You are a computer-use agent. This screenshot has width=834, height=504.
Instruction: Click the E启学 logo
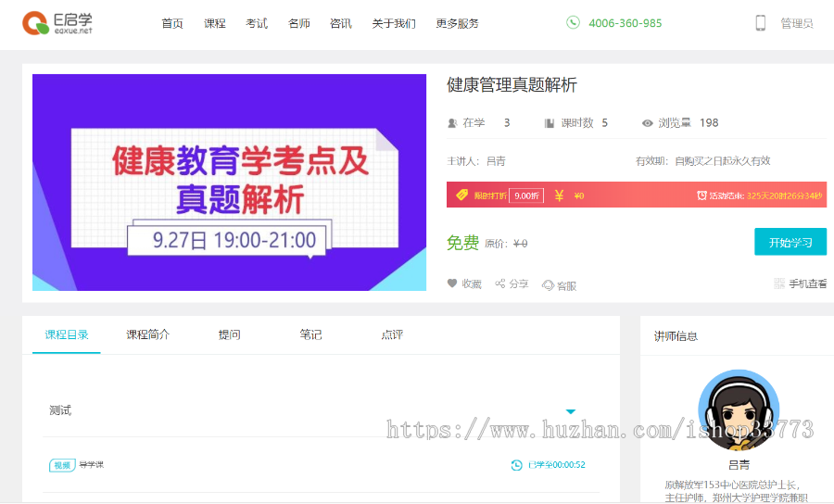tap(57, 23)
